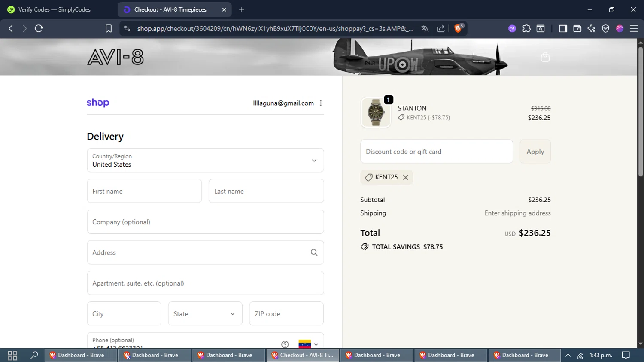The width and height of the screenshot is (644, 362).
Task: Reload the checkout page
Action: tap(39, 28)
